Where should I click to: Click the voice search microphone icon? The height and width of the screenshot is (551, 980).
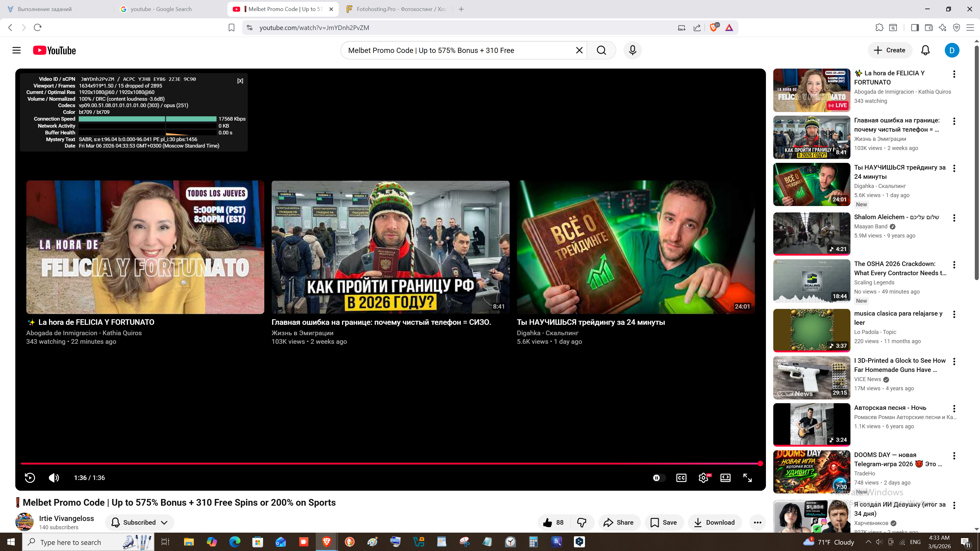(x=632, y=50)
